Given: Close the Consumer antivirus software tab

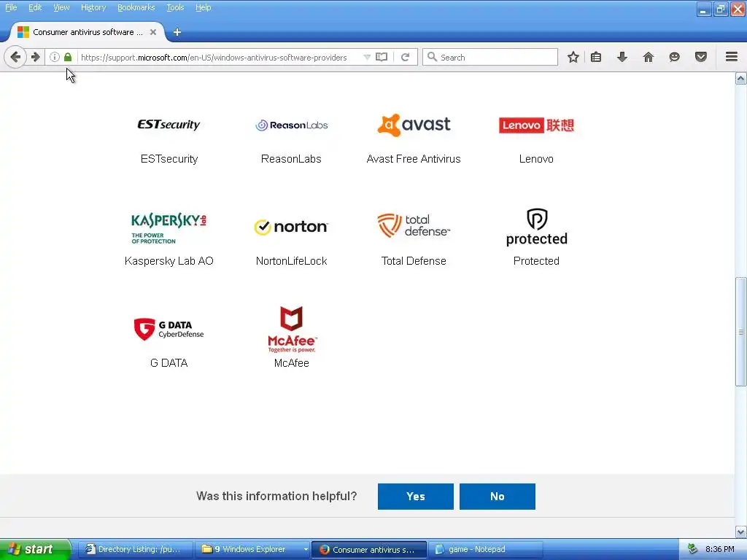Looking at the screenshot, I should (x=153, y=32).
